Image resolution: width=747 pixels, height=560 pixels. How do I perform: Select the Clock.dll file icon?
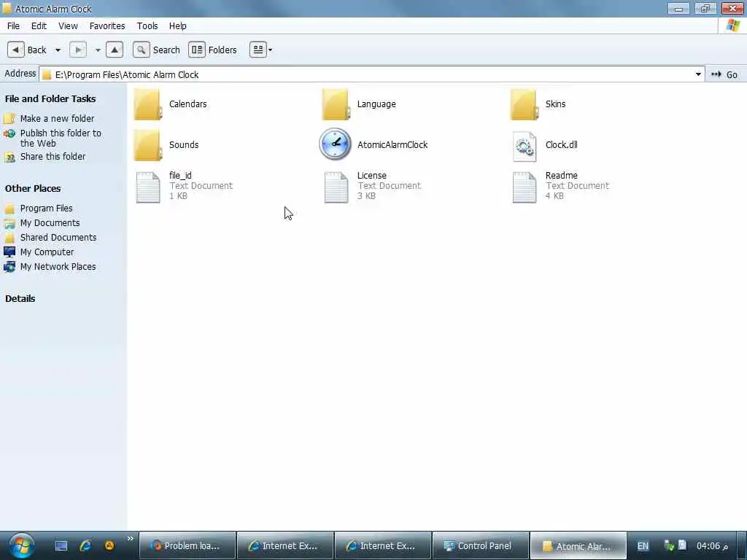[524, 146]
